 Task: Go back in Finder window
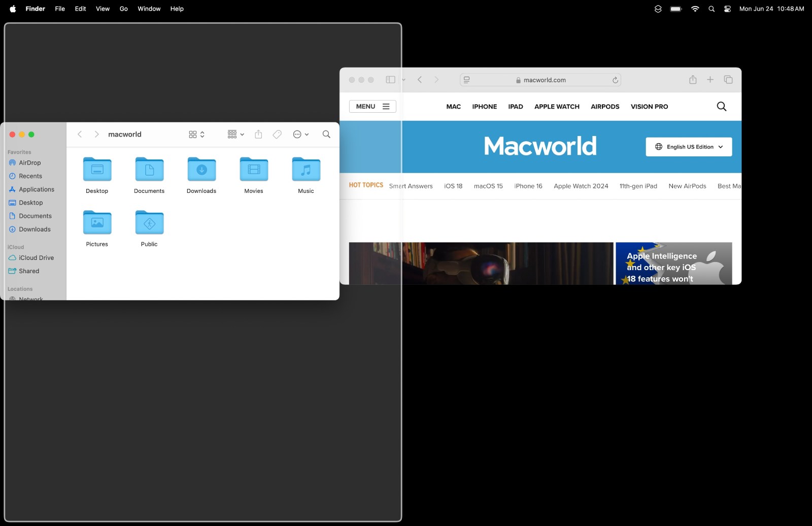80,134
